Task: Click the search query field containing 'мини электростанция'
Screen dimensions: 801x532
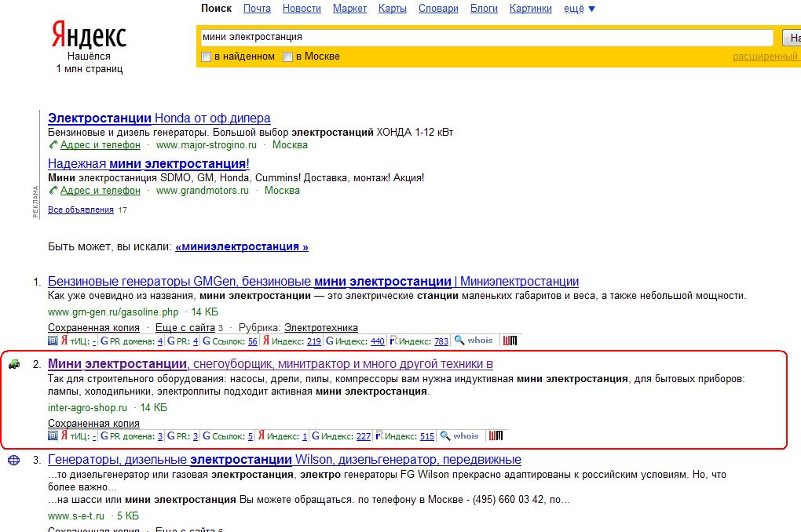Action: tap(485, 37)
